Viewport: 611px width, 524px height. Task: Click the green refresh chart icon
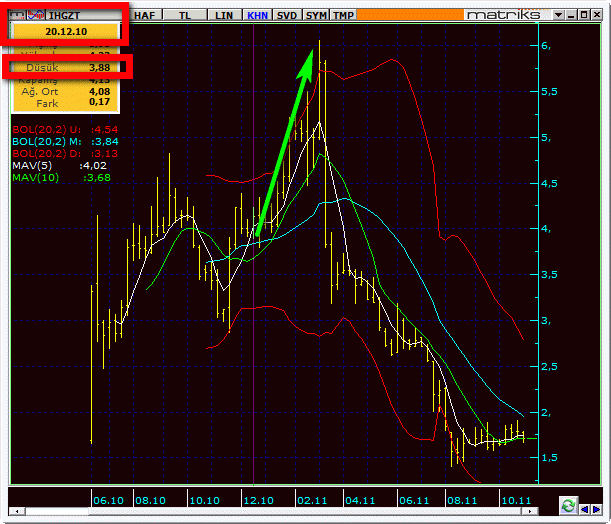(569, 506)
